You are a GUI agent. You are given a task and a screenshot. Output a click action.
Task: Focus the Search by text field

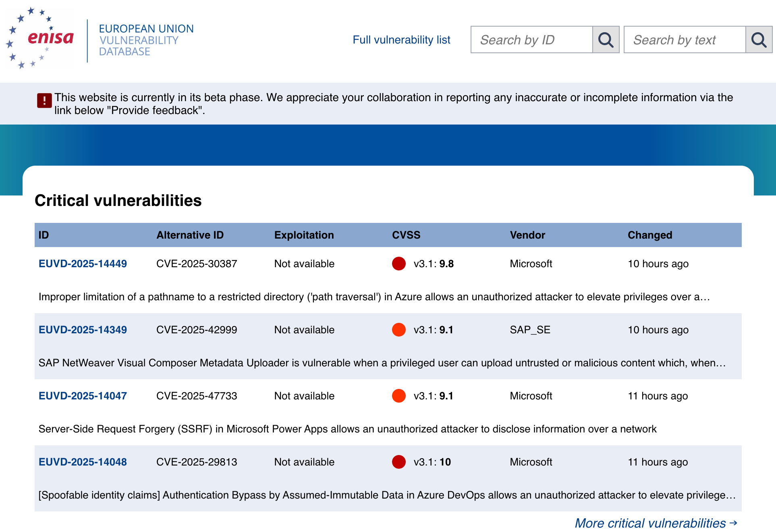click(x=685, y=40)
